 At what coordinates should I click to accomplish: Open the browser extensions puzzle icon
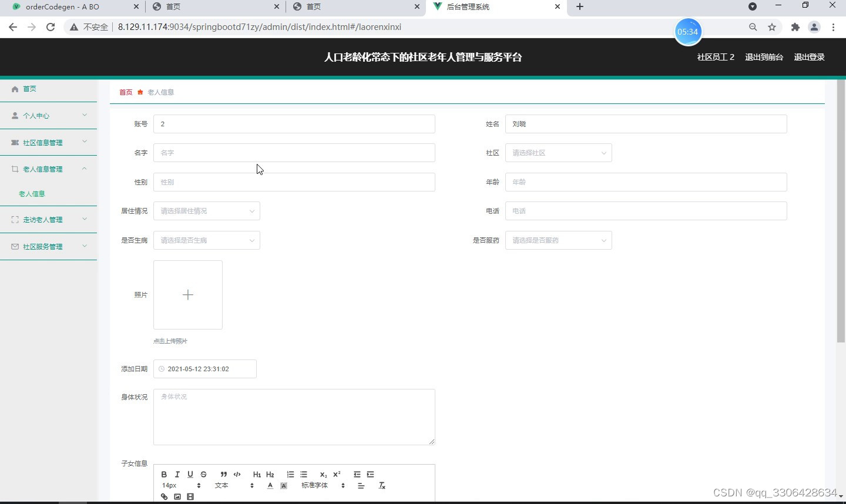795,27
